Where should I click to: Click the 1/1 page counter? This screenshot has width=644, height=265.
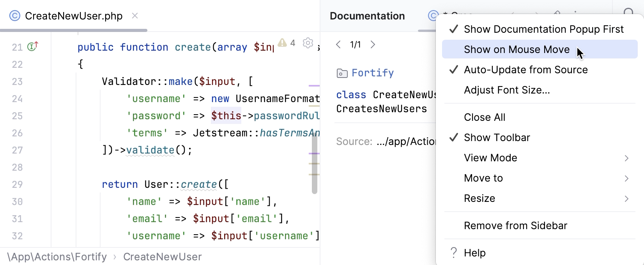tap(356, 44)
